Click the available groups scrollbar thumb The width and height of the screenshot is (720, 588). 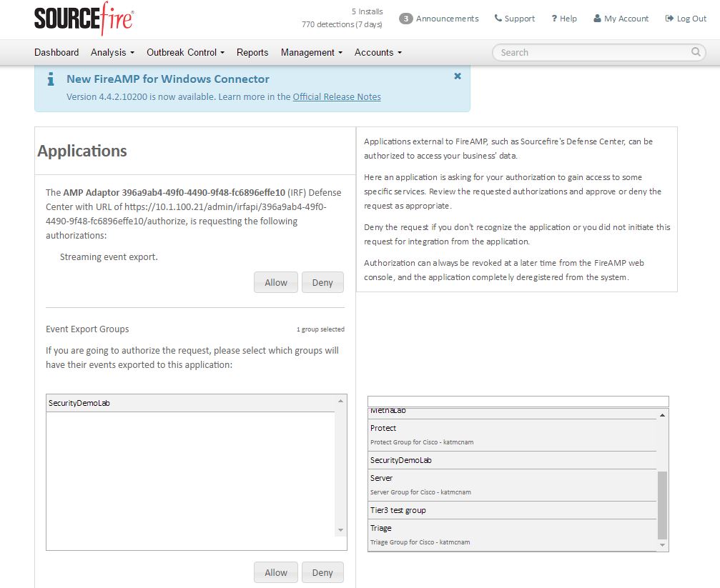pos(662,505)
